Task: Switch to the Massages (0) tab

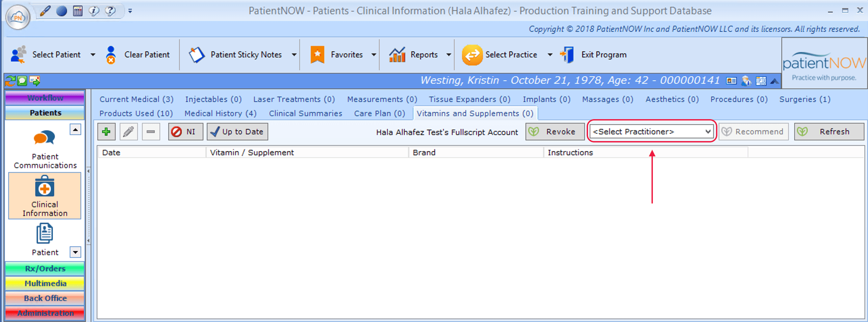Action: coord(608,99)
